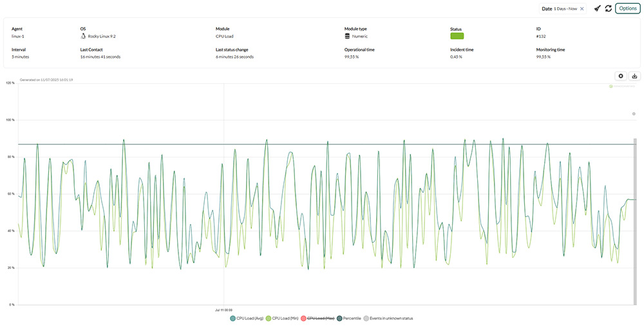The height and width of the screenshot is (327, 644).
Task: Click the Jul 11 00:00 time axis marker
Action: pyautogui.click(x=223, y=310)
